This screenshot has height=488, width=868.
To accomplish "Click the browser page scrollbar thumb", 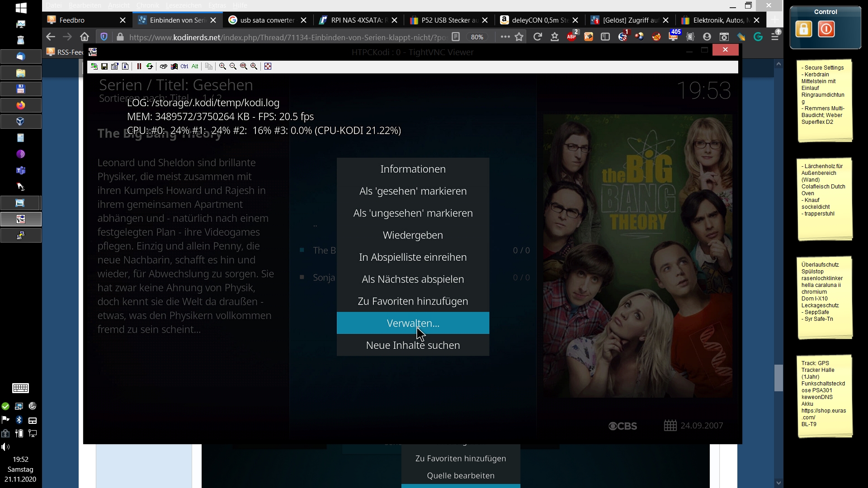I will coord(778,378).
